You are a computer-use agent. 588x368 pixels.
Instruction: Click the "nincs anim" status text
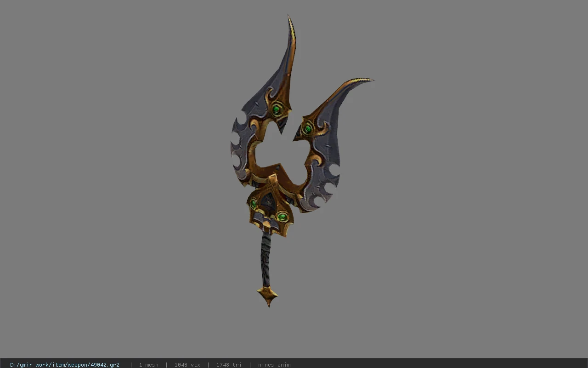tap(274, 365)
